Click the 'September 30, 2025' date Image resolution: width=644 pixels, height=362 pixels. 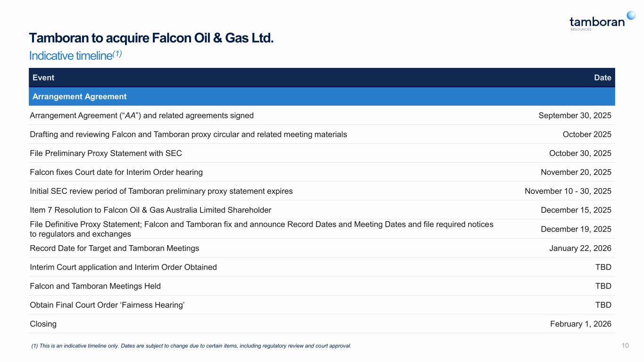point(575,115)
